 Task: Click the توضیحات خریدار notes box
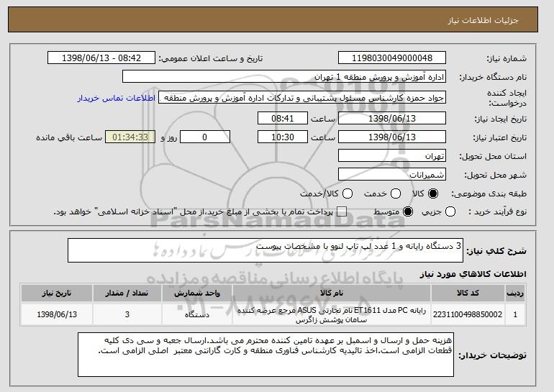(x=265, y=355)
